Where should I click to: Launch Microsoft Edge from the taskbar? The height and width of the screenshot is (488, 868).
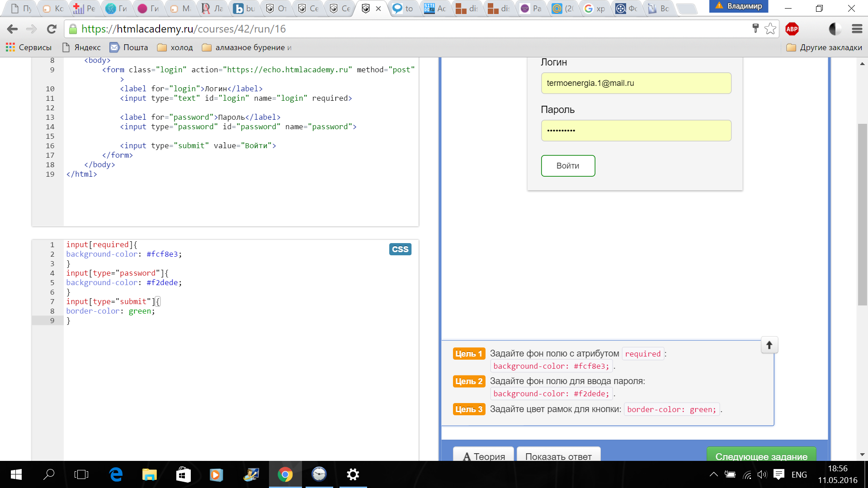click(116, 474)
